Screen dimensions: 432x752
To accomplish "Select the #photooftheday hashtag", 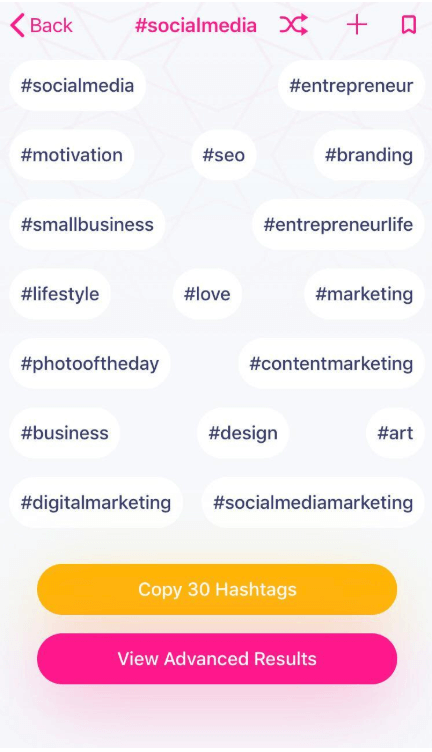I will [90, 364].
